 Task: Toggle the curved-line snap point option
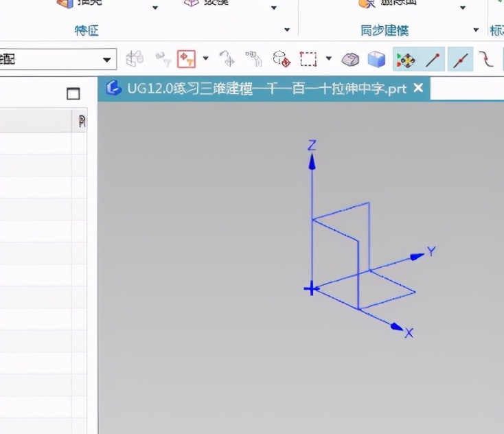(x=486, y=59)
